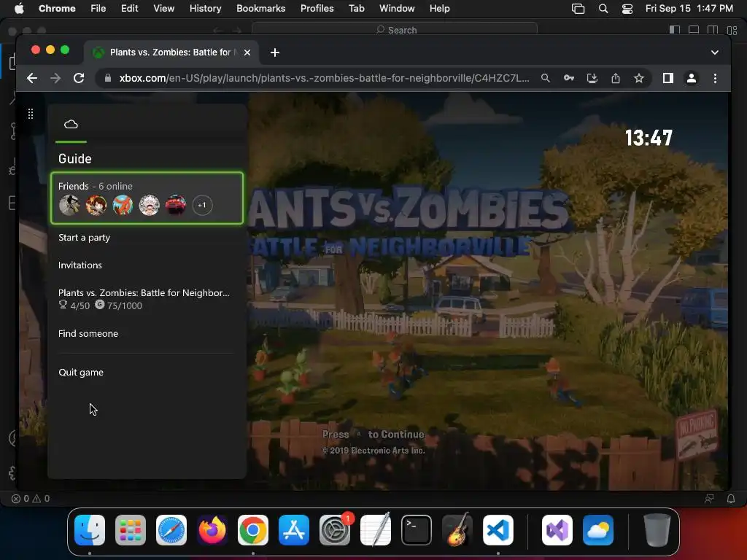This screenshot has width=747, height=560.
Task: Open the Xbox cloud tab icon in Guide
Action: point(71,125)
